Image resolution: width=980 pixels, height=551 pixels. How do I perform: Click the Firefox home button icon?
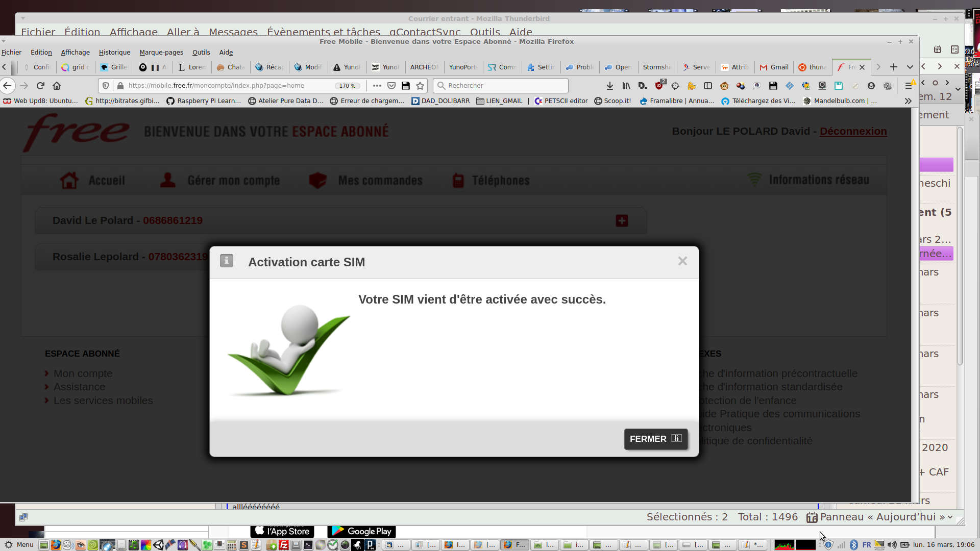pyautogui.click(x=57, y=86)
